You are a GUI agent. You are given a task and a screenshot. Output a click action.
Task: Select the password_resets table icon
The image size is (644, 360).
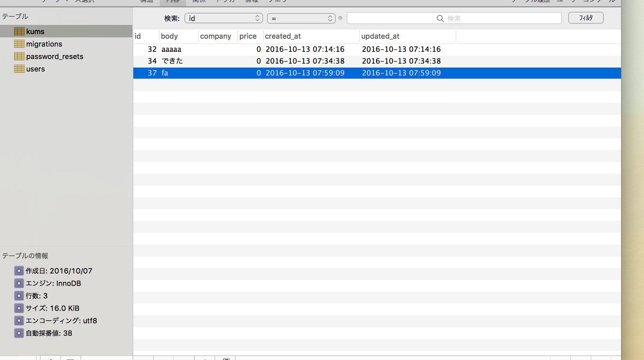19,56
